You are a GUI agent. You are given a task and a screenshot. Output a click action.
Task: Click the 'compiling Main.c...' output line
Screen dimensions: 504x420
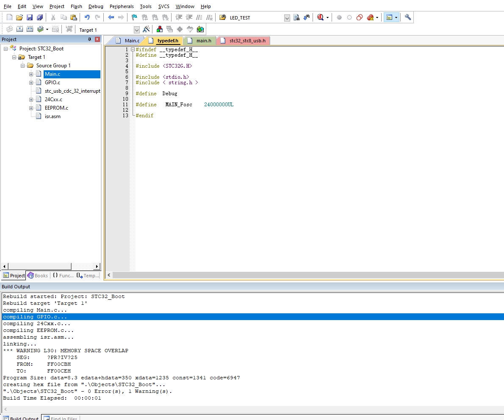35,310
